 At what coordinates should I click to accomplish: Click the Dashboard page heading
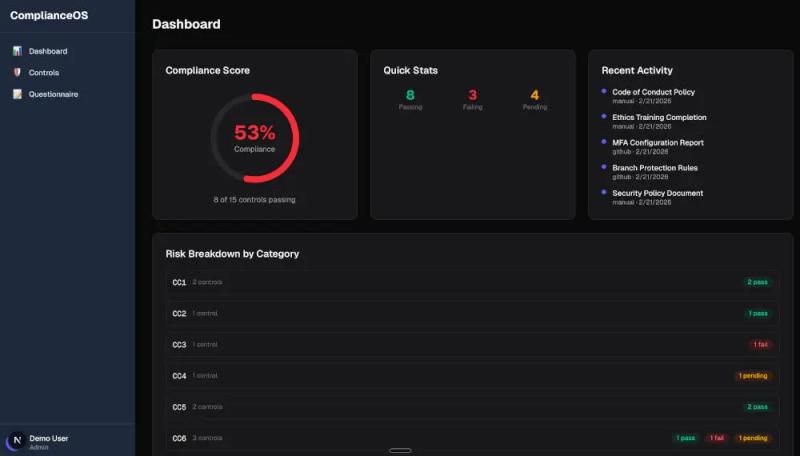coord(186,24)
